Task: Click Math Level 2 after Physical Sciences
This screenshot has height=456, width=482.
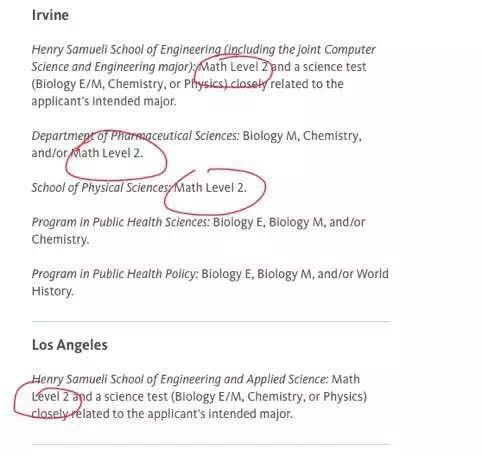Action: [x=211, y=188]
